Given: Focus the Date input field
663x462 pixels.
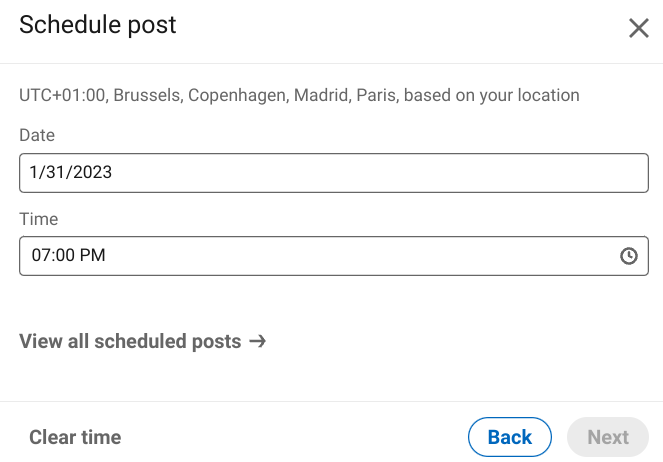Looking at the screenshot, I should coord(333,172).
